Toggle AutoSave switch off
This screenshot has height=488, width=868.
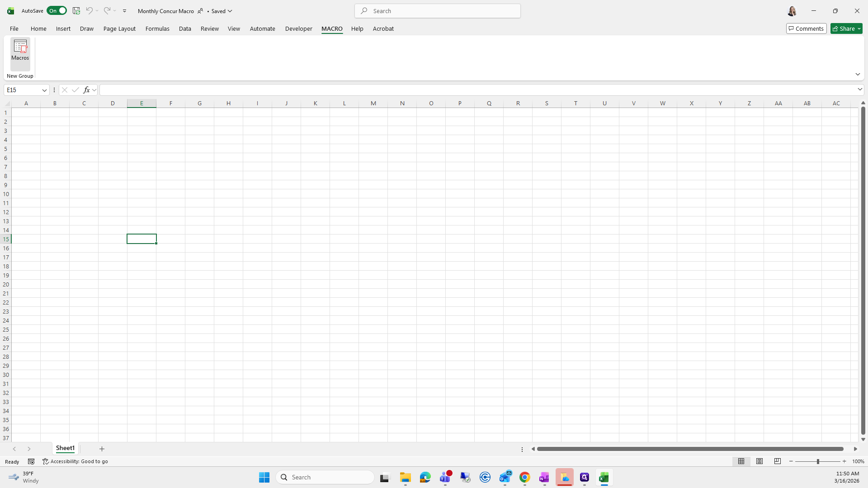click(x=57, y=11)
